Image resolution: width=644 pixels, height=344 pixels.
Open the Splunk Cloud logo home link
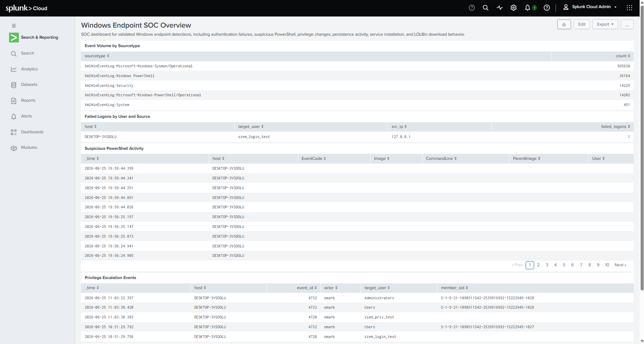pos(26,8)
